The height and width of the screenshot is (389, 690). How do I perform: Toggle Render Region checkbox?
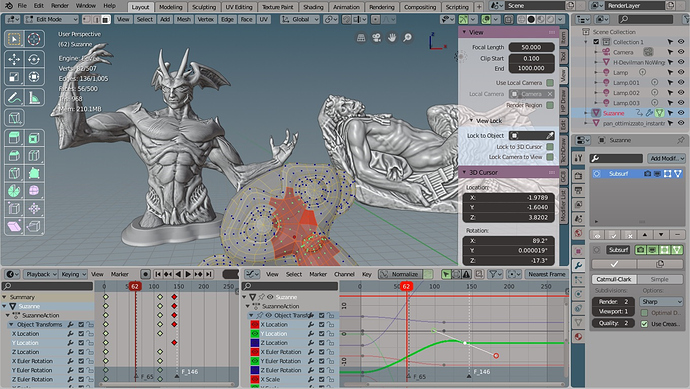coord(550,105)
